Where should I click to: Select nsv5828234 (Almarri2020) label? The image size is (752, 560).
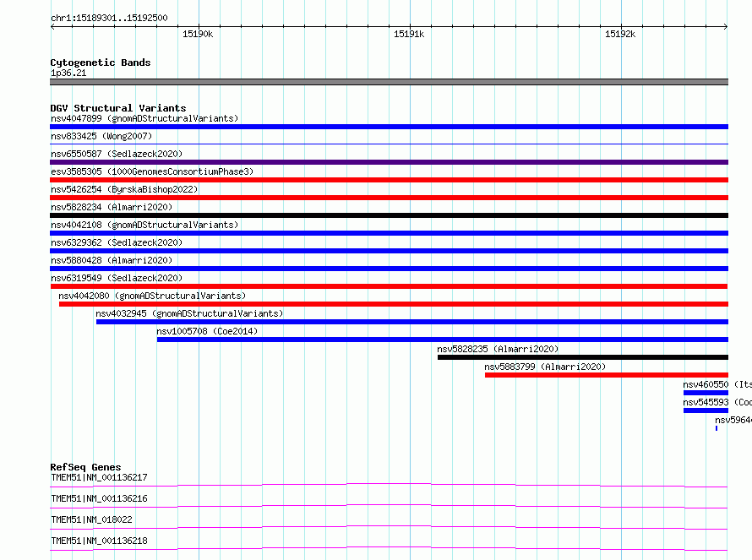(112, 207)
